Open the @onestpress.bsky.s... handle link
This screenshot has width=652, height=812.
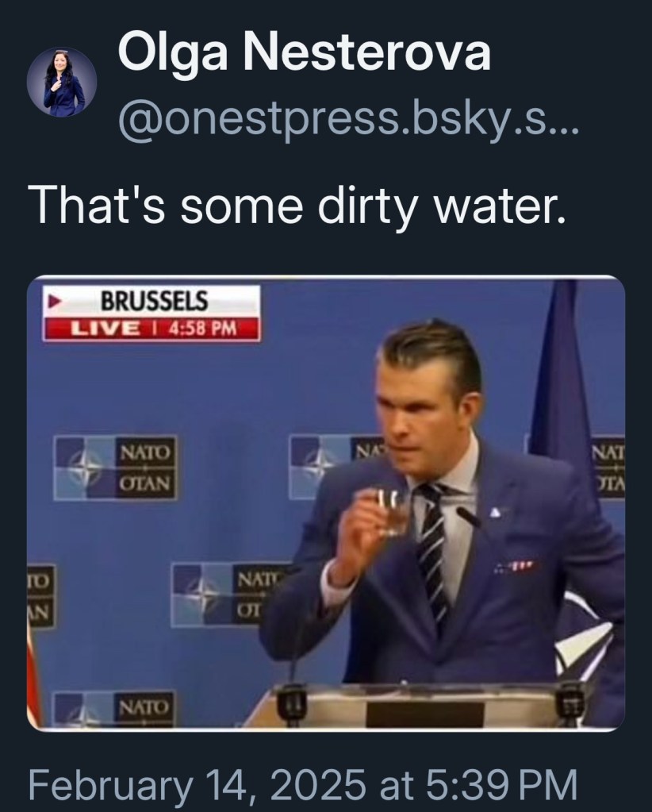[x=349, y=123]
